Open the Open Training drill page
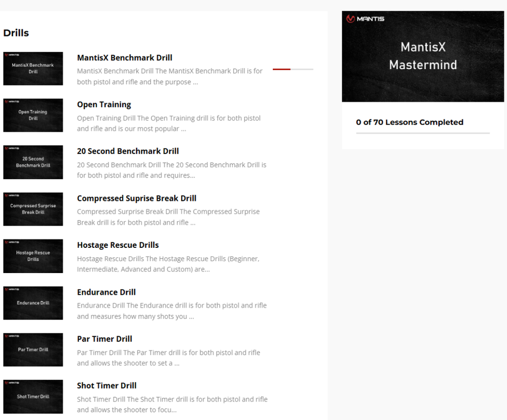The image size is (507, 420). 104,104
